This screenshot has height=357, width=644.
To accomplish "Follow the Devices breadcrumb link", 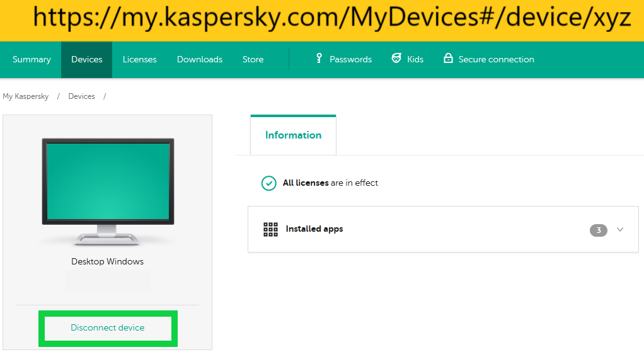I will [x=81, y=96].
